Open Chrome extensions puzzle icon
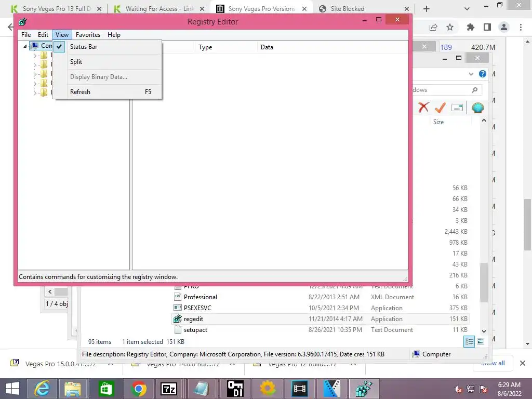 [x=470, y=27]
